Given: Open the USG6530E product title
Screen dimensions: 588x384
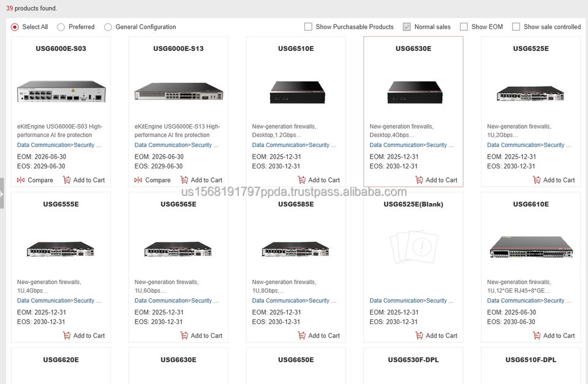Looking at the screenshot, I should [x=413, y=48].
